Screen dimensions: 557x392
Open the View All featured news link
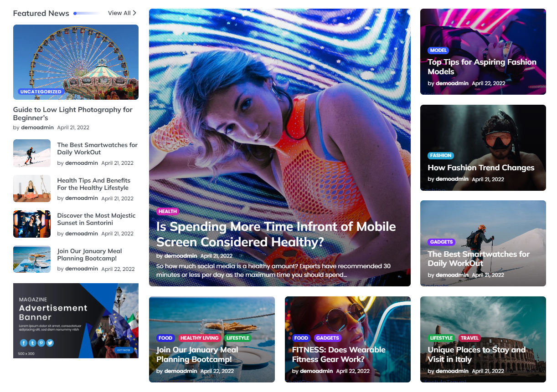click(x=119, y=13)
